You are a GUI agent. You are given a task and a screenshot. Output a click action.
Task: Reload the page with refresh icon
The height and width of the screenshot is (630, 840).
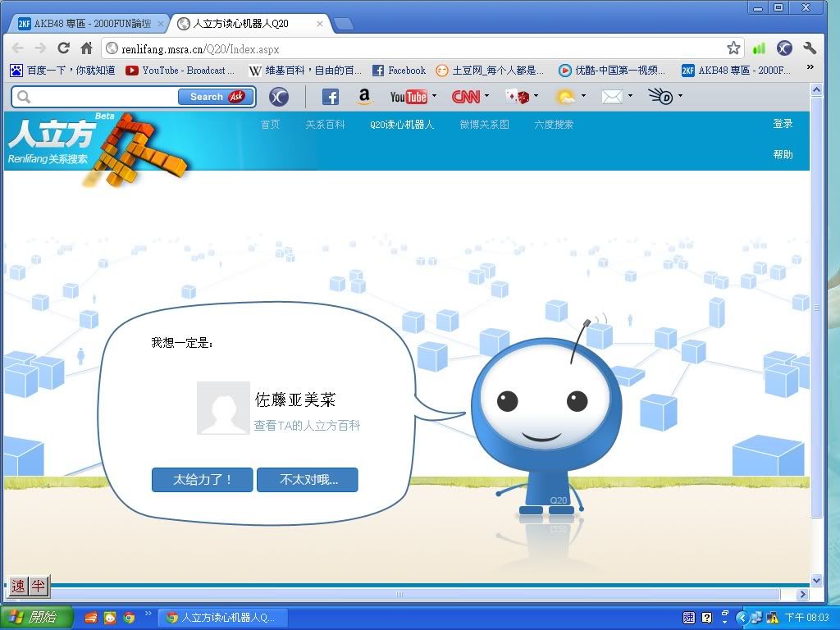pyautogui.click(x=63, y=48)
